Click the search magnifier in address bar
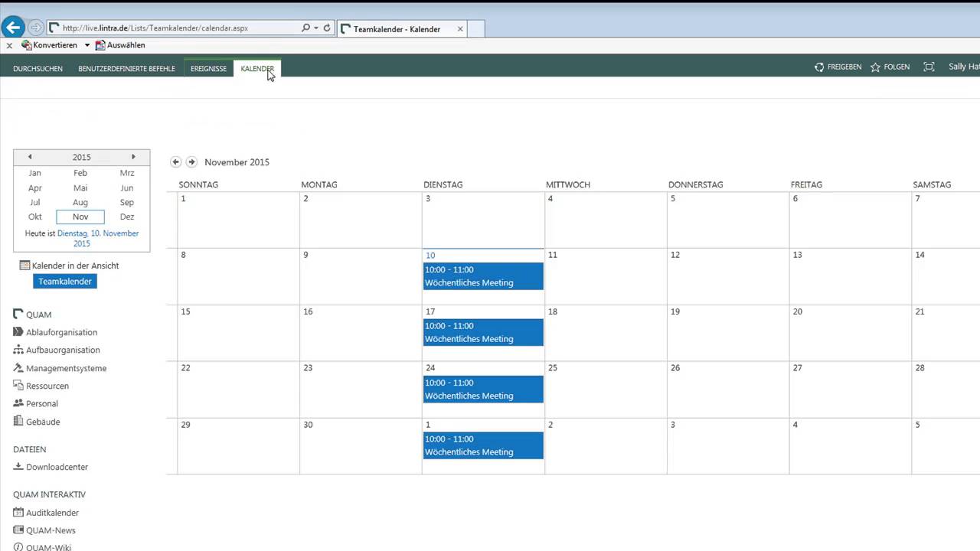Viewport: 980px width, 551px height. click(x=306, y=28)
